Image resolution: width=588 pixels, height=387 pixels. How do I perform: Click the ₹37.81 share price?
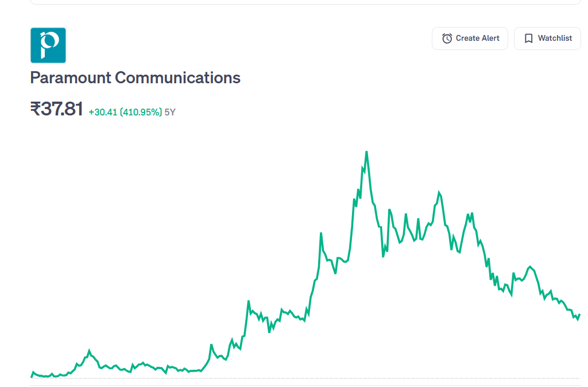[x=57, y=109]
